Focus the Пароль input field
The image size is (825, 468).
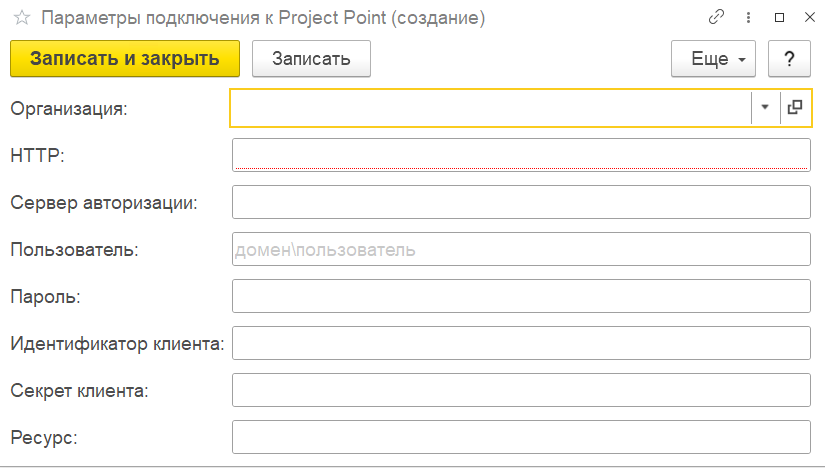[x=520, y=296]
